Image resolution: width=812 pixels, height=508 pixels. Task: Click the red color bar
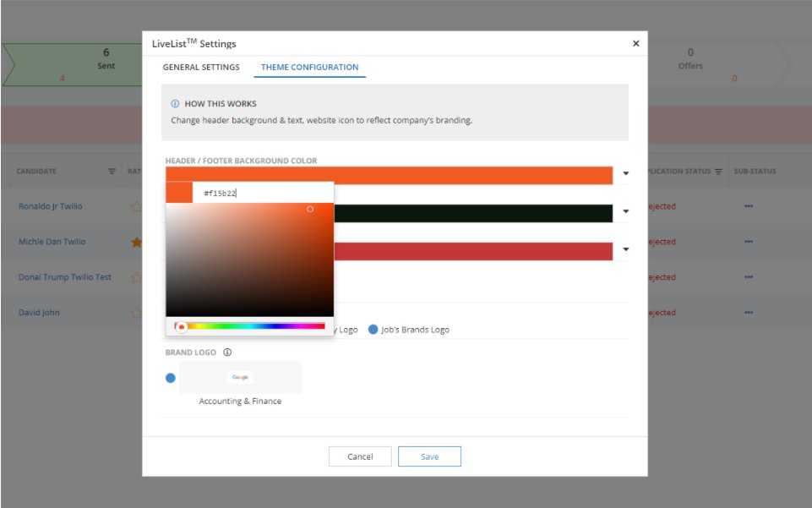click(x=473, y=251)
